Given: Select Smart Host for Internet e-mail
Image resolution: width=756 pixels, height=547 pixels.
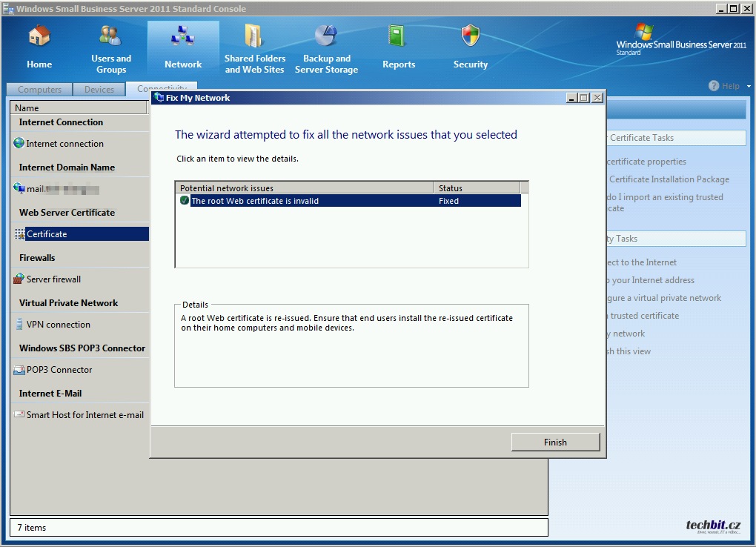Looking at the screenshot, I should pos(84,415).
